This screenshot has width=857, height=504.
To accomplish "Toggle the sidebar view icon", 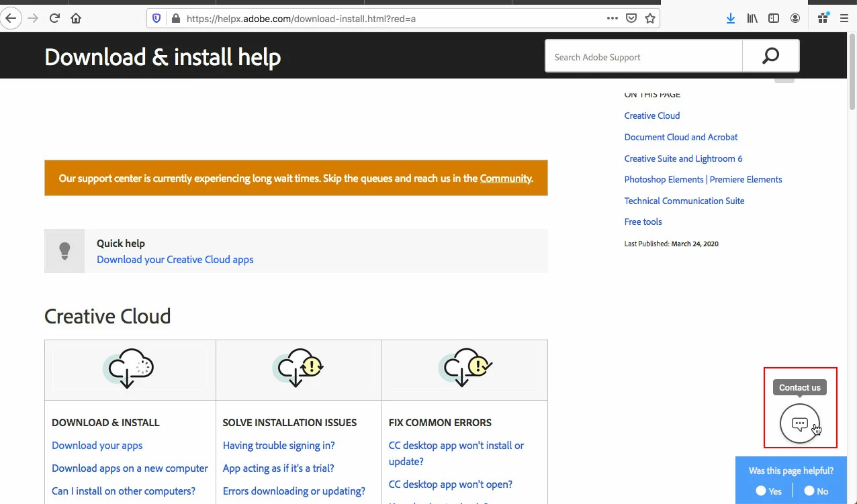I will pyautogui.click(x=774, y=18).
